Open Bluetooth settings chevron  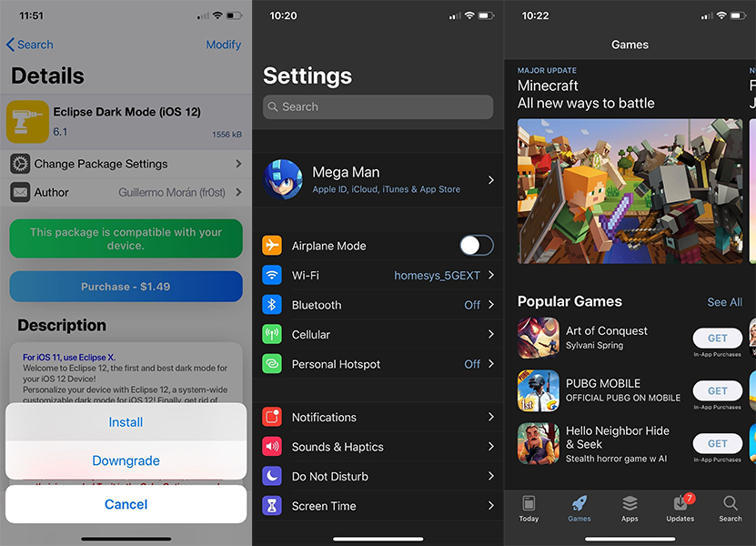pyautogui.click(x=491, y=304)
